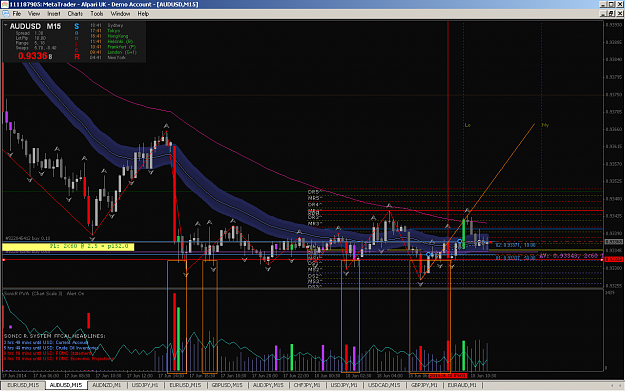This screenshot has width=625, height=391.
Task: Switch to the CHFJPY,M1 chart tab
Action: click(x=307, y=385)
